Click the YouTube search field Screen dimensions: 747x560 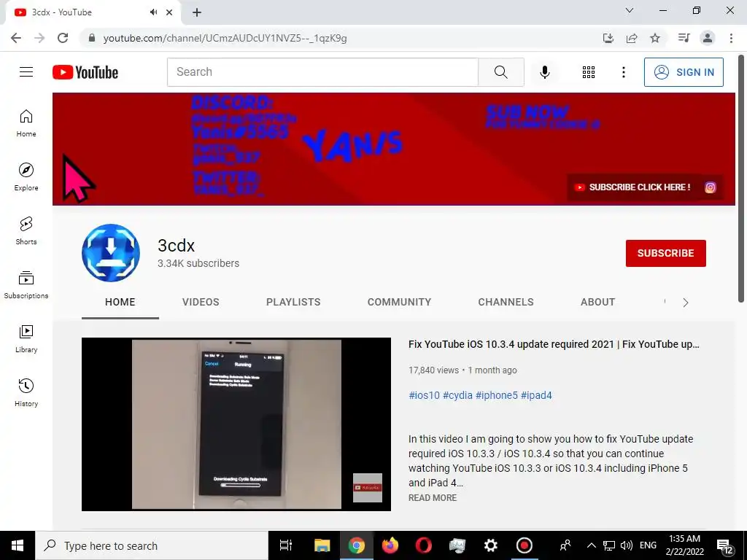322,72
